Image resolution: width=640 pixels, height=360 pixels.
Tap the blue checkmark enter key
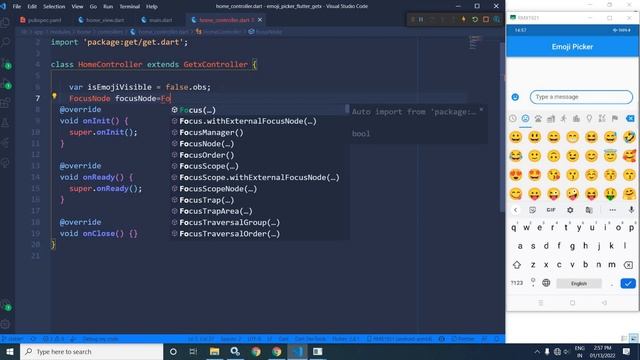pyautogui.click(x=628, y=283)
